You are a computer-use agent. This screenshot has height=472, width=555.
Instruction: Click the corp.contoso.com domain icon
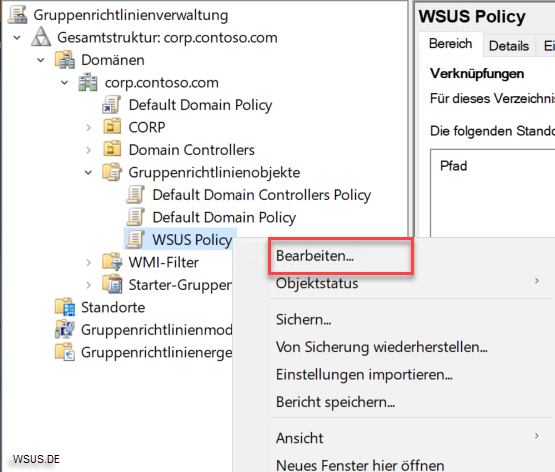[88, 82]
